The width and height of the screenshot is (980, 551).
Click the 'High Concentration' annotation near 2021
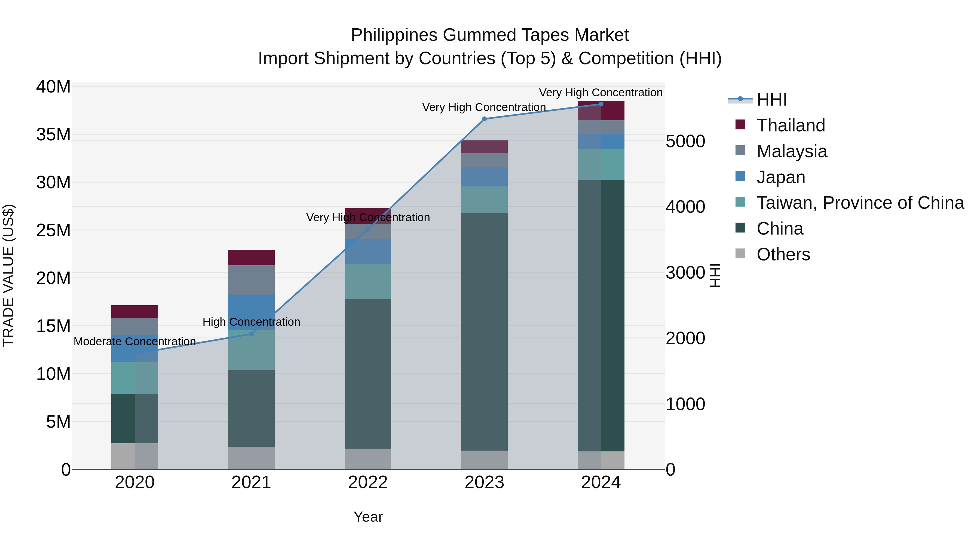click(x=251, y=322)
